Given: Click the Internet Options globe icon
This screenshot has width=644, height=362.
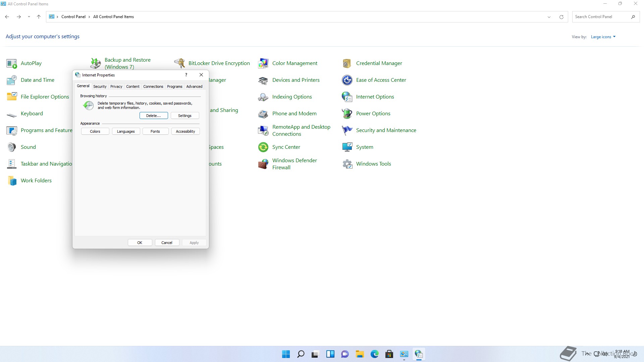Looking at the screenshot, I should 347,97.
